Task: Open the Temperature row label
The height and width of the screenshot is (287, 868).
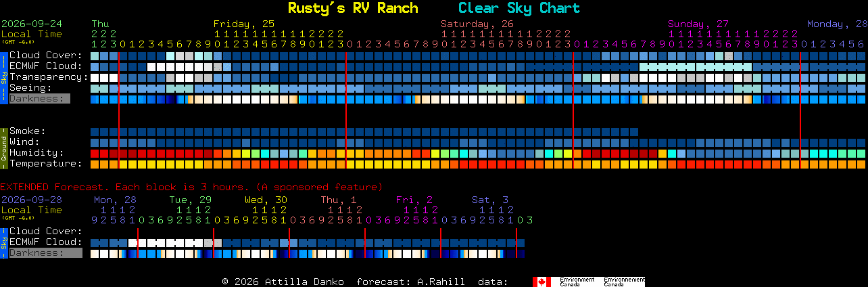Action: coord(46,163)
